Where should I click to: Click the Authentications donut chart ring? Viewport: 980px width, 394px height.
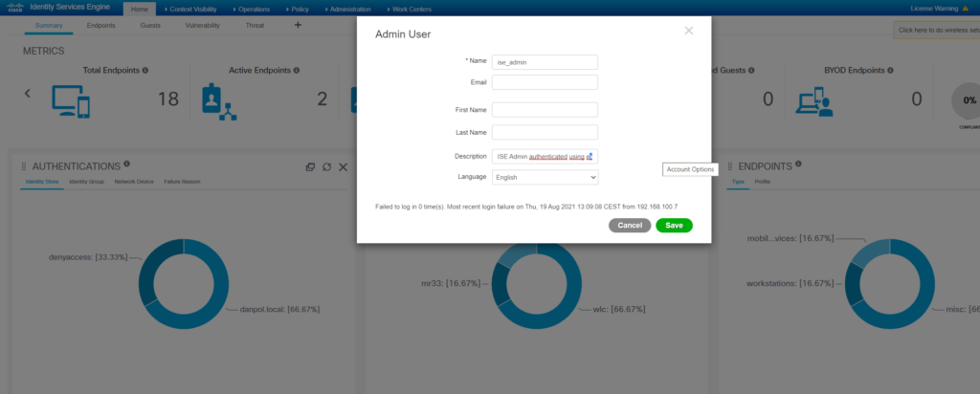pos(183,284)
